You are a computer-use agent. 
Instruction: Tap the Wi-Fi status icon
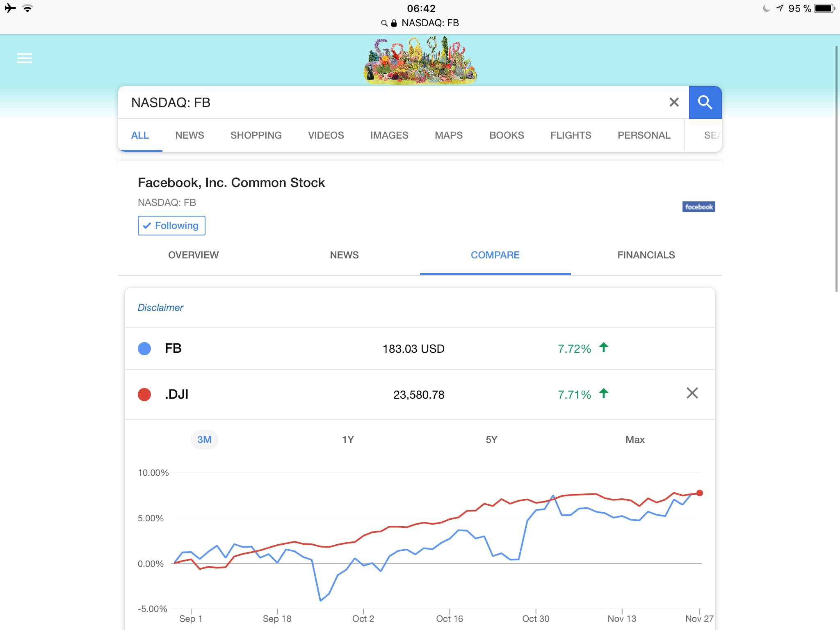click(28, 8)
